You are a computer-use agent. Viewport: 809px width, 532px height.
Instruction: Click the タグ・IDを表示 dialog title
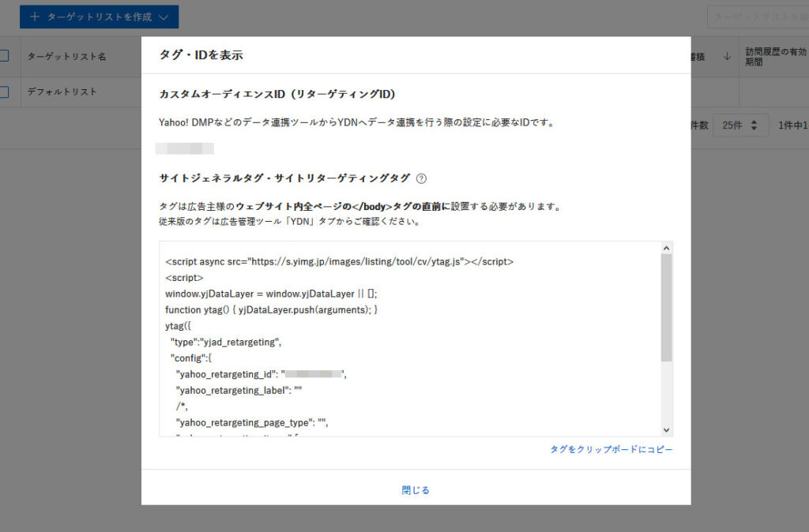201,55
